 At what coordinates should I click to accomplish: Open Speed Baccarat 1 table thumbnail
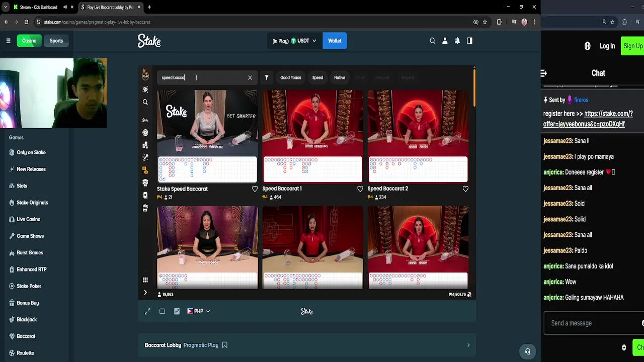[x=312, y=136]
